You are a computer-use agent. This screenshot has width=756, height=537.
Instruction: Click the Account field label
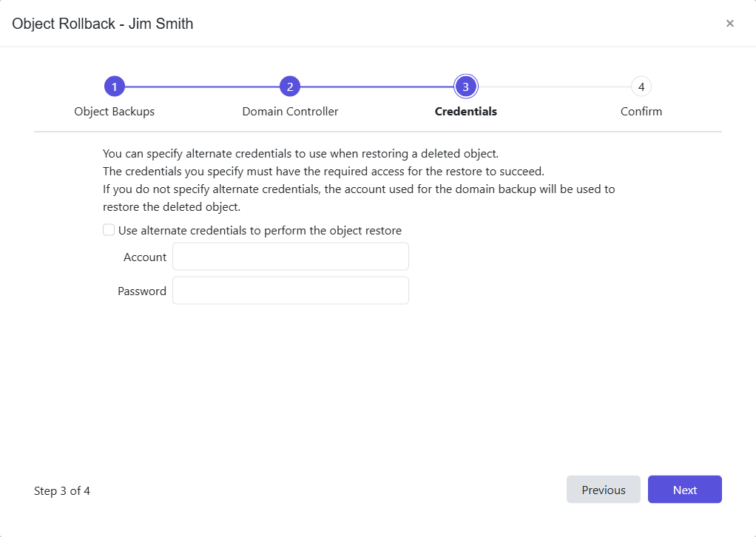point(145,257)
